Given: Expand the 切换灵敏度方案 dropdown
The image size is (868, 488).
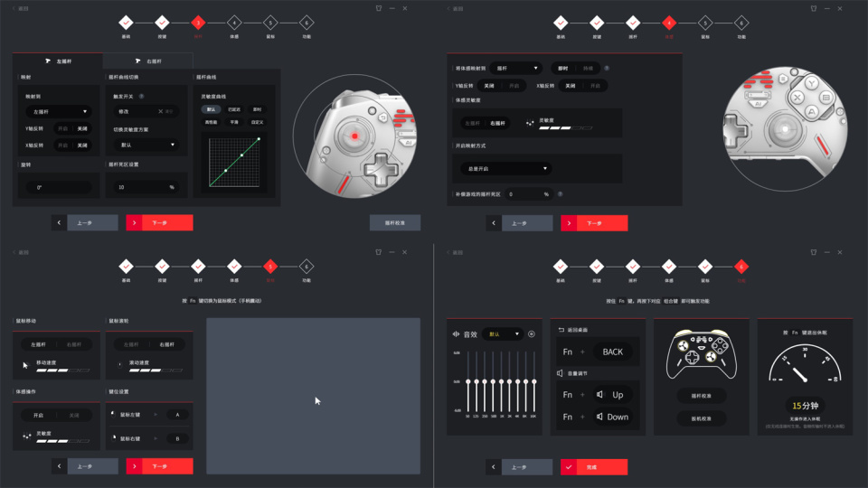Looking at the screenshot, I should pos(145,145).
